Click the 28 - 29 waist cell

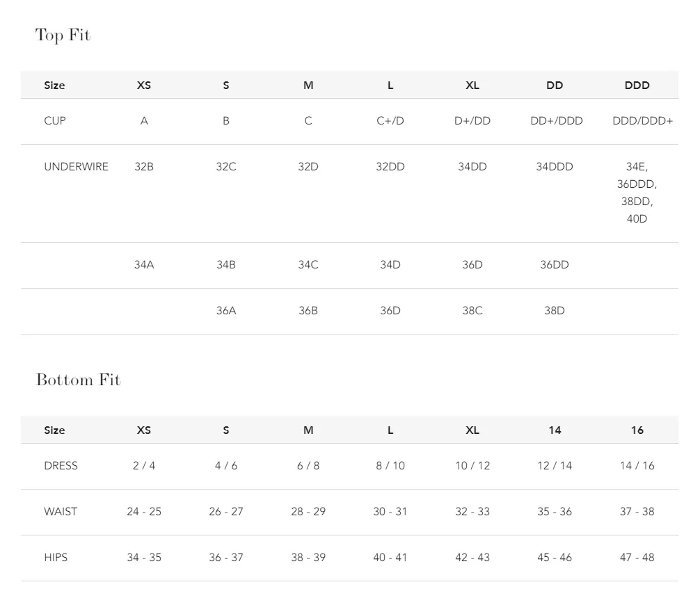point(308,512)
